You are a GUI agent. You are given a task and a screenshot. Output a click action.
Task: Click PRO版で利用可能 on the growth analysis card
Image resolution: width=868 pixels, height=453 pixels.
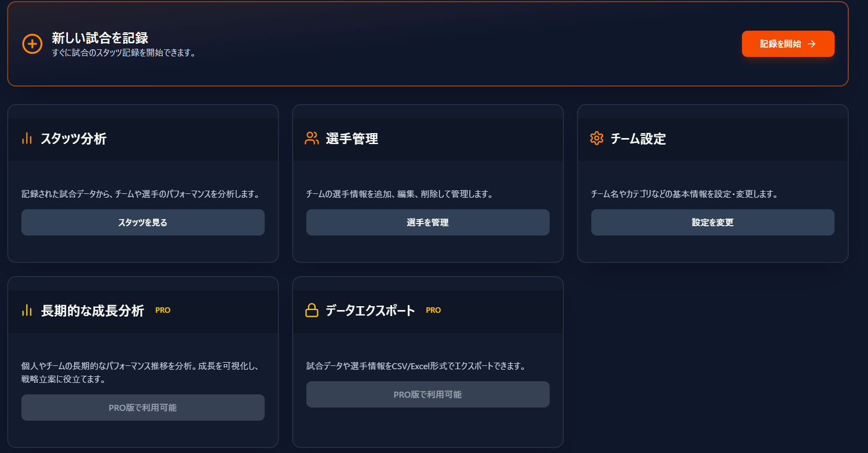tap(142, 408)
